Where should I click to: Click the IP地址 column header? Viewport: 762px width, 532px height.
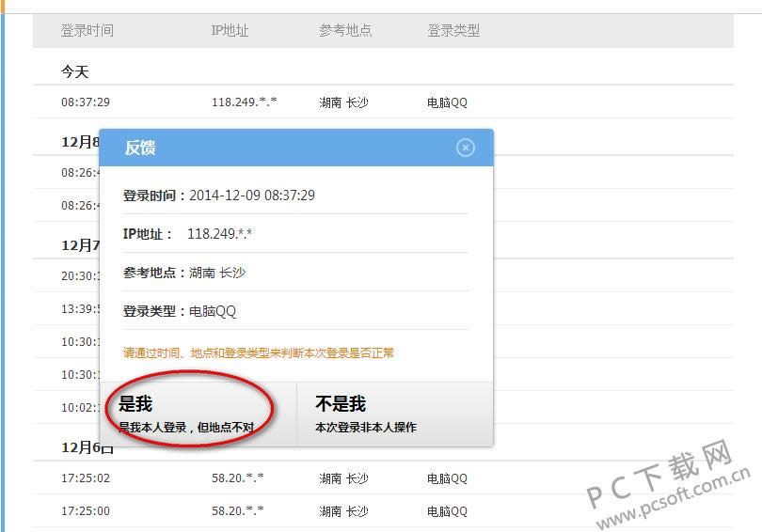coord(230,30)
